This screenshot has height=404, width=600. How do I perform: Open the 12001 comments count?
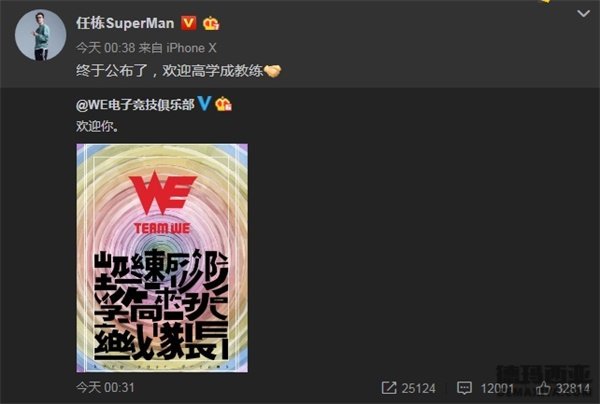click(x=497, y=388)
